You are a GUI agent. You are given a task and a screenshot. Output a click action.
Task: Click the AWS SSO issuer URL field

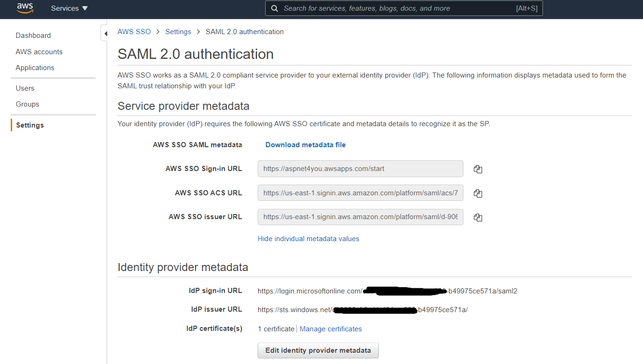point(360,217)
